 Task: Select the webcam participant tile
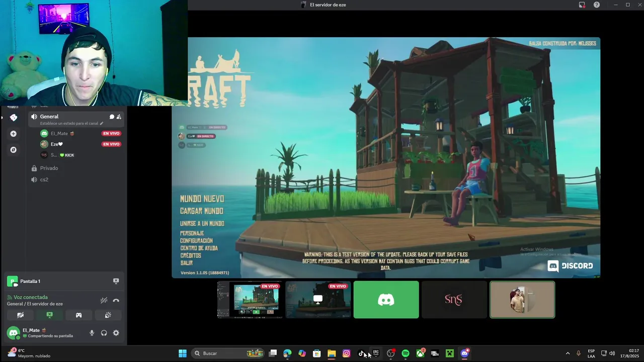[522, 300]
